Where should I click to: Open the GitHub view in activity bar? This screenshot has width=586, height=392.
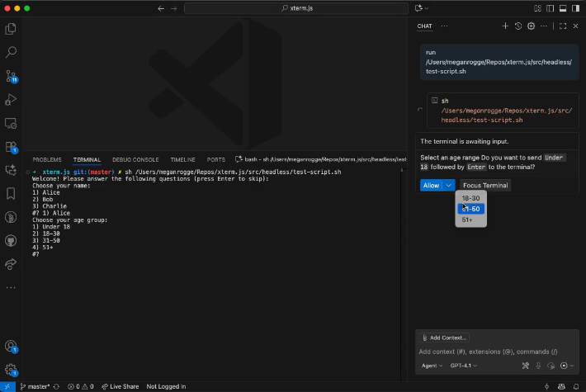point(11,241)
